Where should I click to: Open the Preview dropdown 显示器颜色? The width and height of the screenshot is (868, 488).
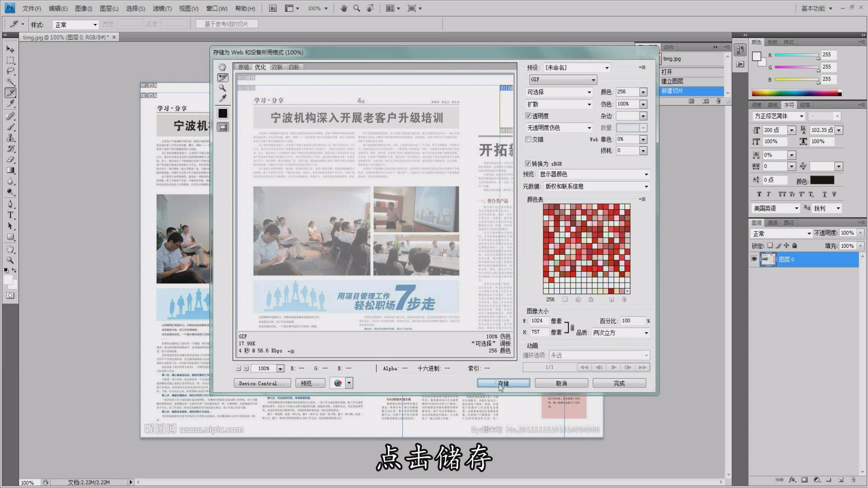tap(594, 174)
